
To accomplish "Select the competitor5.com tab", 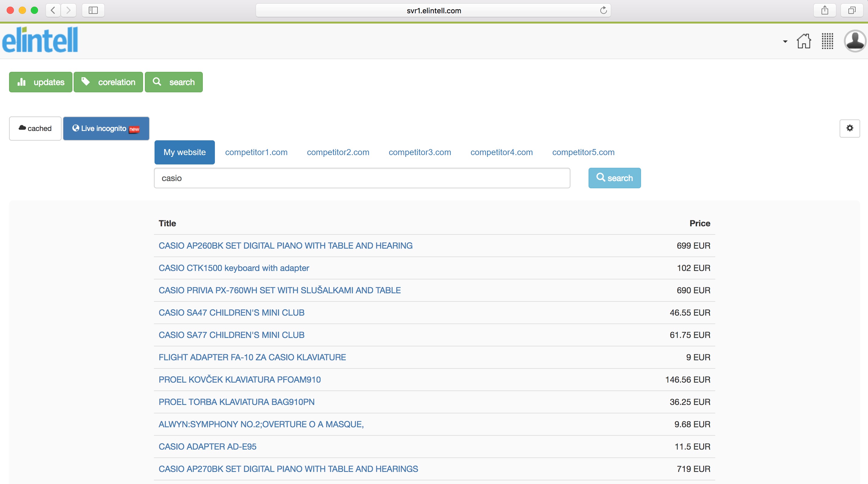I will point(583,152).
